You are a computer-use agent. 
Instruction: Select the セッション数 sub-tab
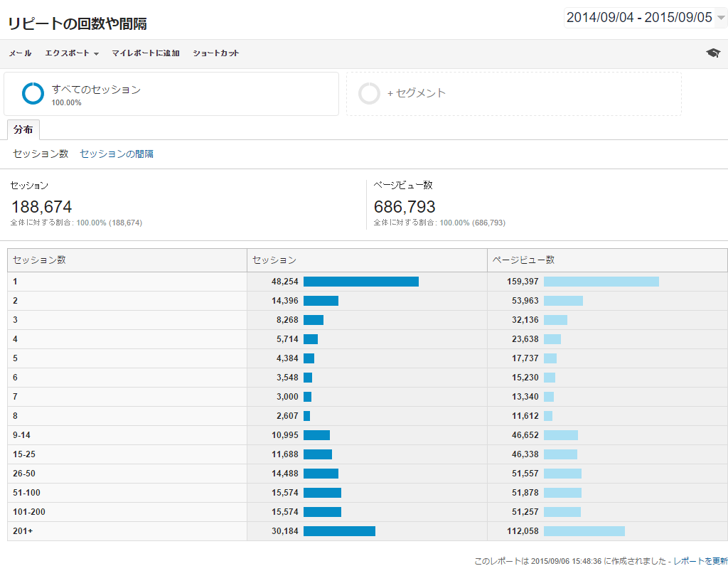tap(41, 154)
